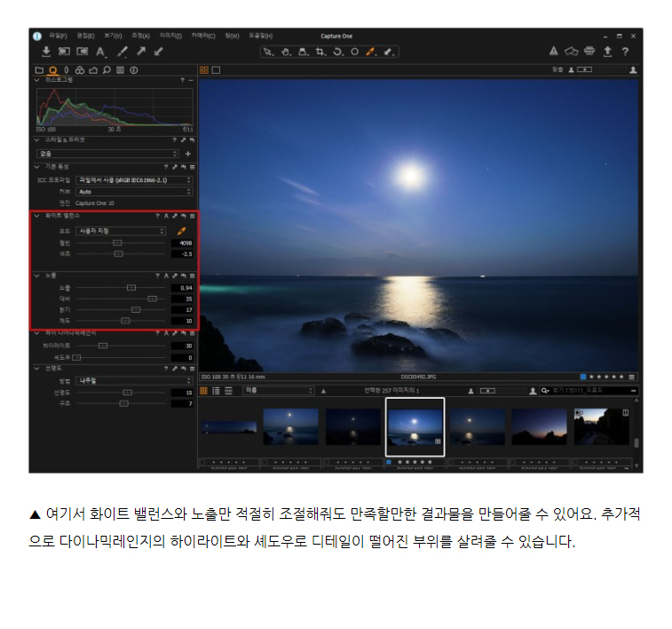Click the Clarity panel copy arrow icon

[175, 369]
